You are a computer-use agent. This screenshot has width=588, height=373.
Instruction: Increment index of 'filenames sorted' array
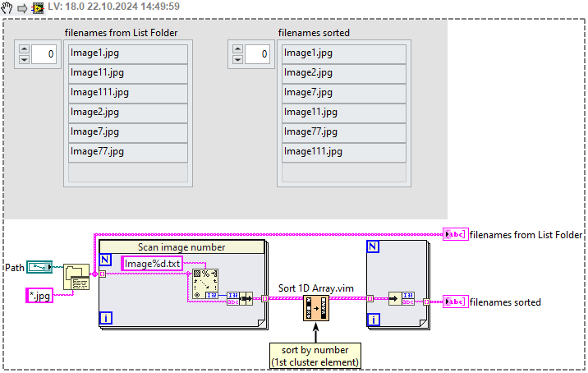tap(238, 49)
